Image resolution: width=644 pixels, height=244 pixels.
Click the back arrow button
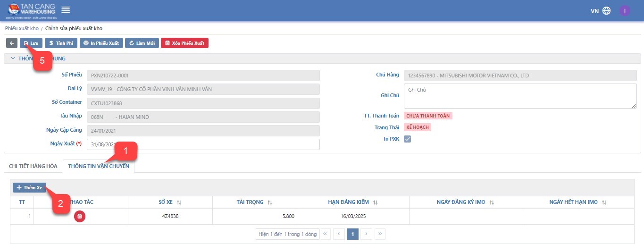point(12,43)
